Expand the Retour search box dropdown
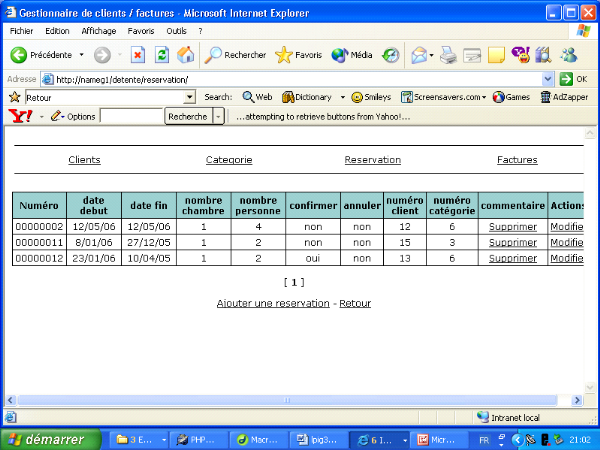 190,97
